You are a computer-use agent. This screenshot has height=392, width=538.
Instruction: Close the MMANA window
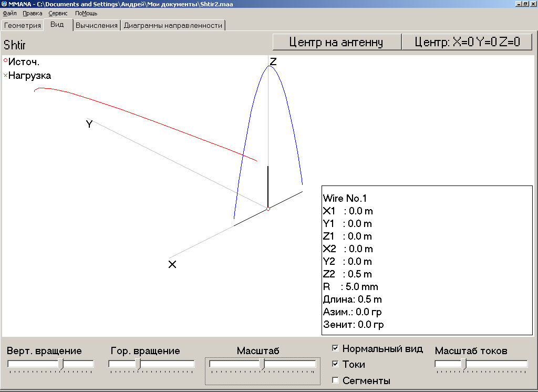(533, 4)
